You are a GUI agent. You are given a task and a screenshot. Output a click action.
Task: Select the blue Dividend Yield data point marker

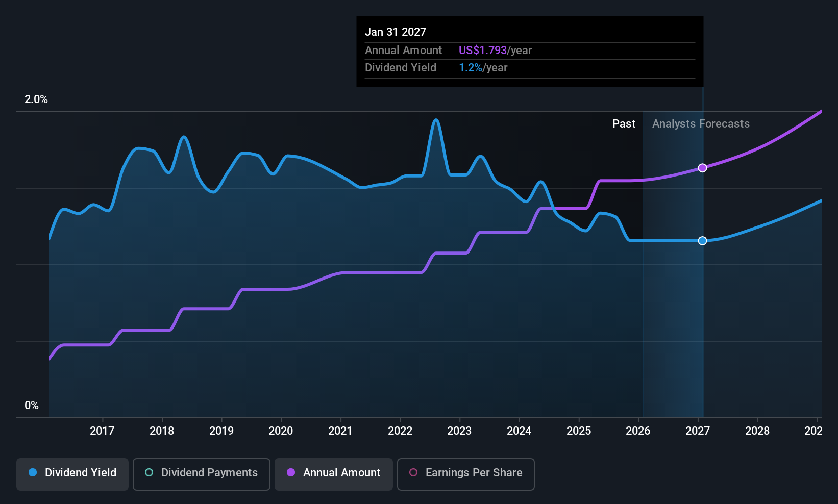pyautogui.click(x=703, y=241)
